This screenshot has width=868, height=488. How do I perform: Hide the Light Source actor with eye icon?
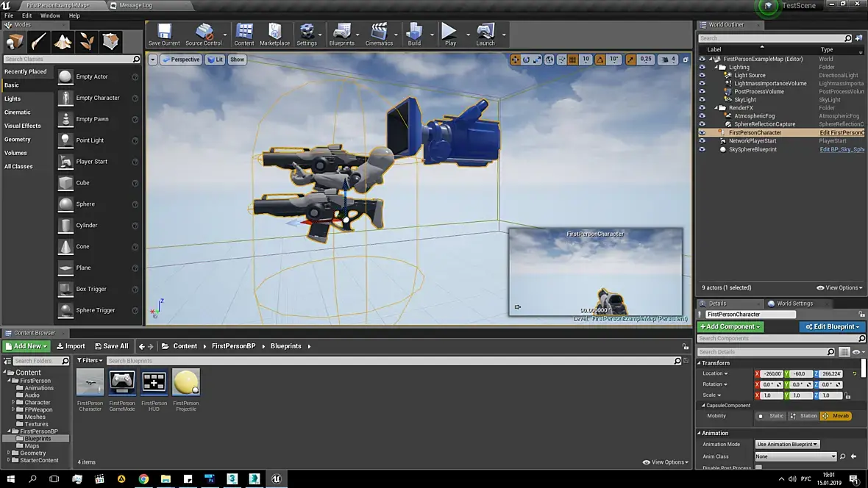[x=702, y=75]
